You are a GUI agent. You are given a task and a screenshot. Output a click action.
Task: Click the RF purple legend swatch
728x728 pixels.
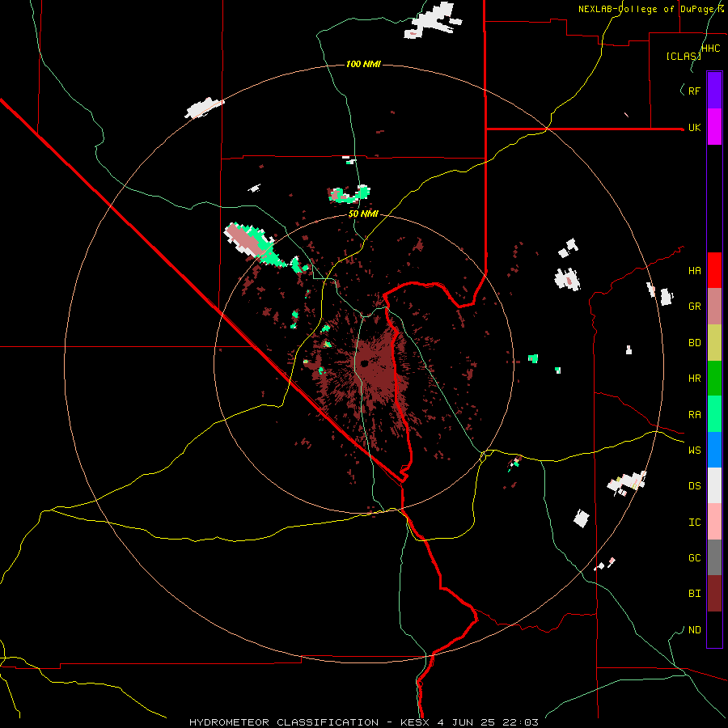point(714,91)
